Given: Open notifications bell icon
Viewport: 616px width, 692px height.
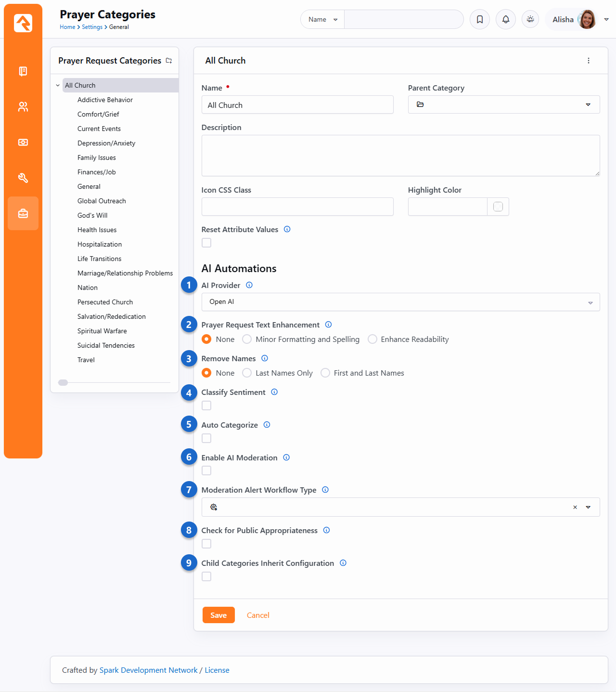Looking at the screenshot, I should pyautogui.click(x=506, y=19).
